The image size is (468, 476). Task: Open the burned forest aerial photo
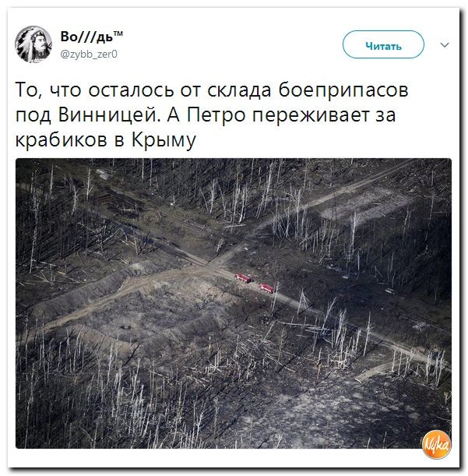234,303
